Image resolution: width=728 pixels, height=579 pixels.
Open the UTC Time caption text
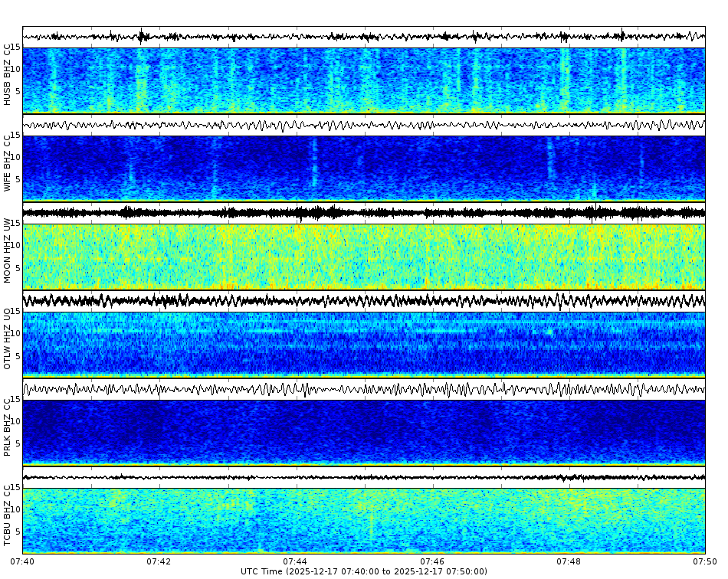364,571
